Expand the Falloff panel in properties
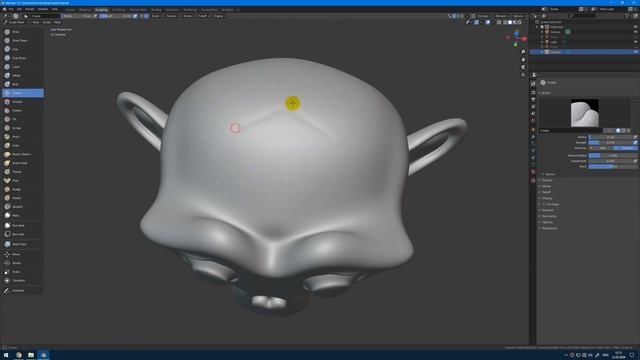Screen dimensions: 640x360 tap(546, 192)
